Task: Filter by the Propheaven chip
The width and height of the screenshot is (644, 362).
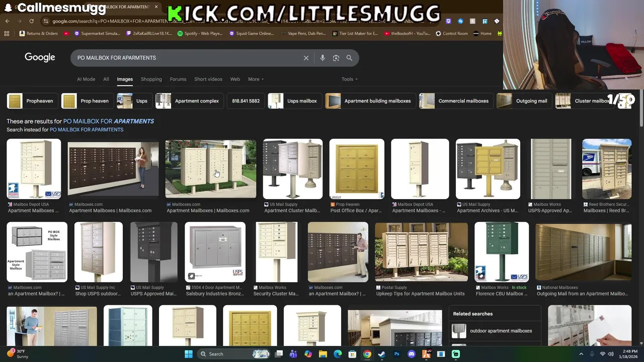Action: [x=32, y=101]
